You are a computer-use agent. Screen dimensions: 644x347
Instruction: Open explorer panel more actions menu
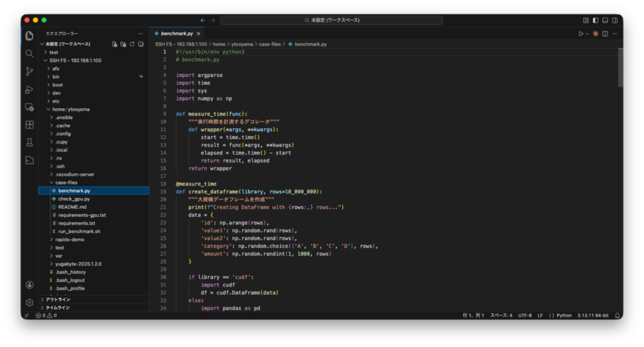coord(140,34)
